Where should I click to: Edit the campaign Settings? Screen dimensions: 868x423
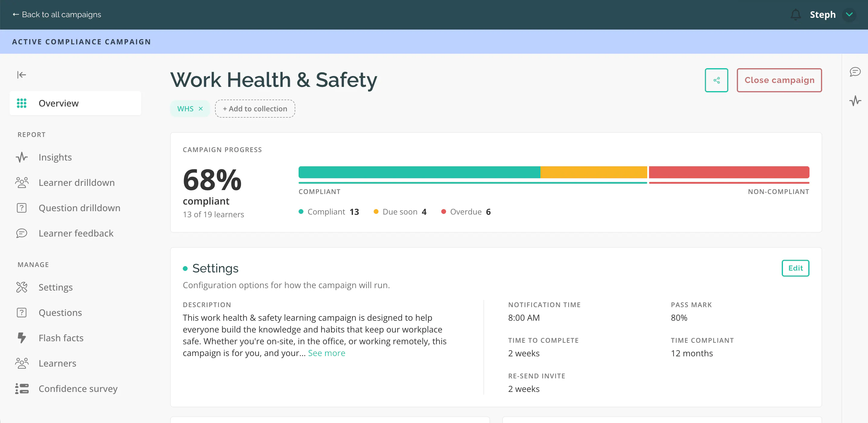pyautogui.click(x=795, y=268)
